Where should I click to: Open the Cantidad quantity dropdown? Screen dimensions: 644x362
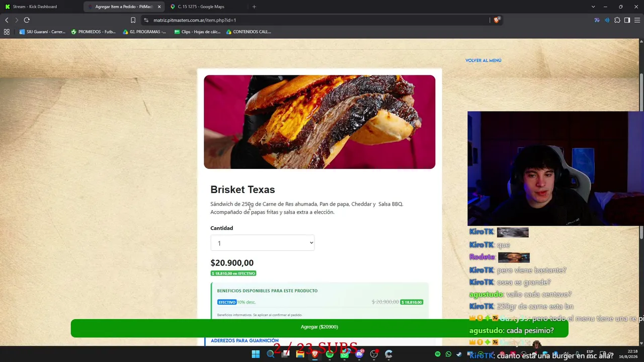point(262,243)
